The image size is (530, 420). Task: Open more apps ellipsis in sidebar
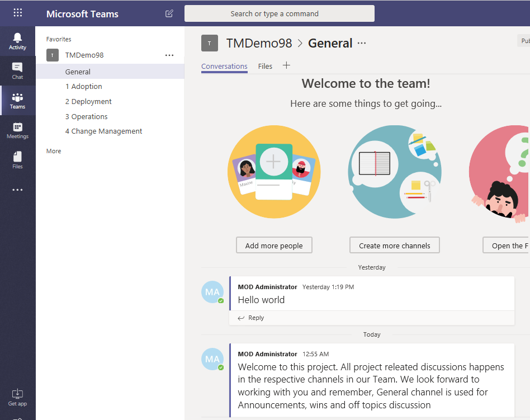click(17, 190)
